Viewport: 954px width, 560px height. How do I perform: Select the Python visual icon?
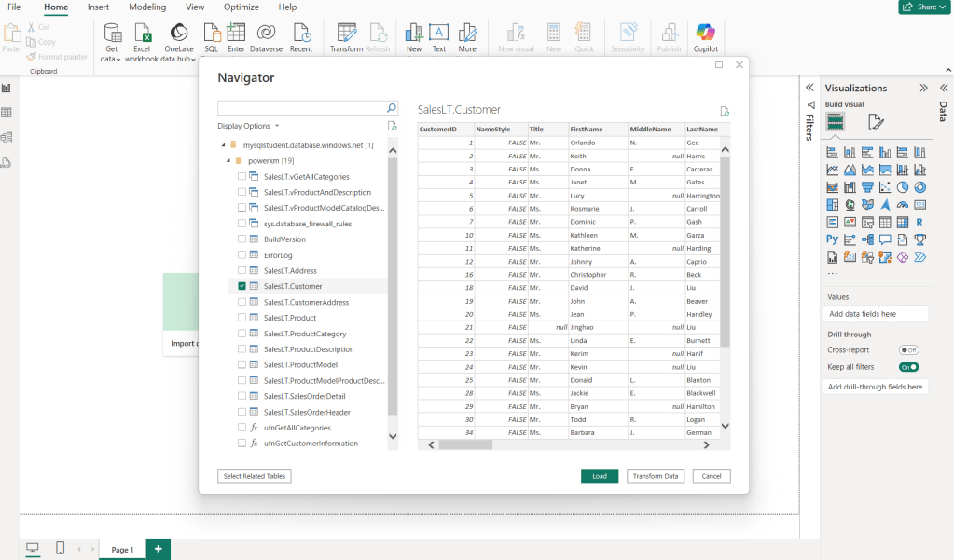pyautogui.click(x=832, y=239)
